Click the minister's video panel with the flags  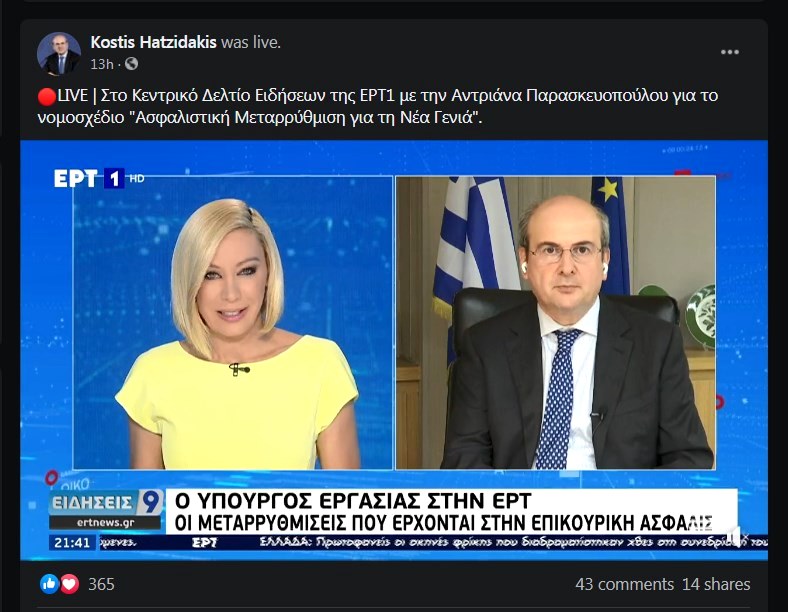click(556, 323)
